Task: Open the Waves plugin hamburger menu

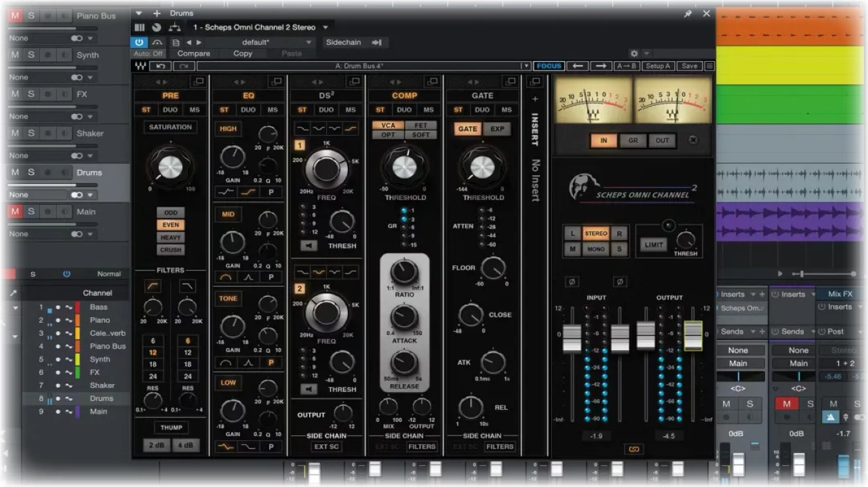Action: tap(709, 66)
